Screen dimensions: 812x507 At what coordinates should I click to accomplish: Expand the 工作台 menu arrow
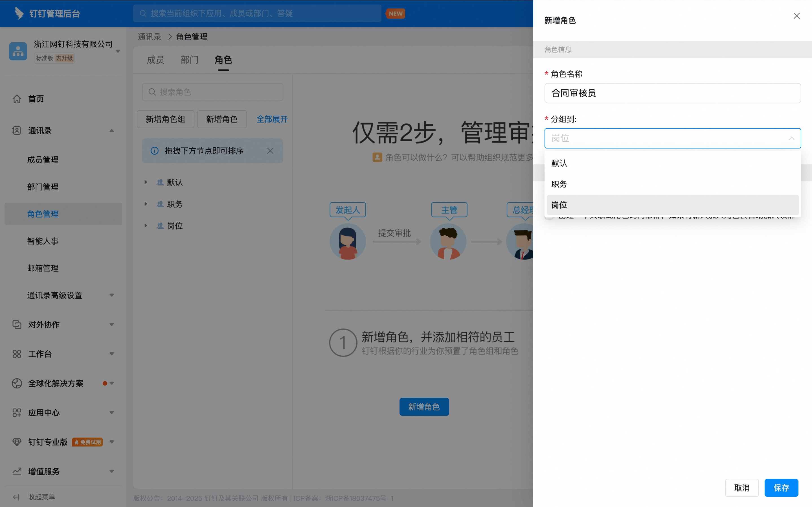coord(112,354)
